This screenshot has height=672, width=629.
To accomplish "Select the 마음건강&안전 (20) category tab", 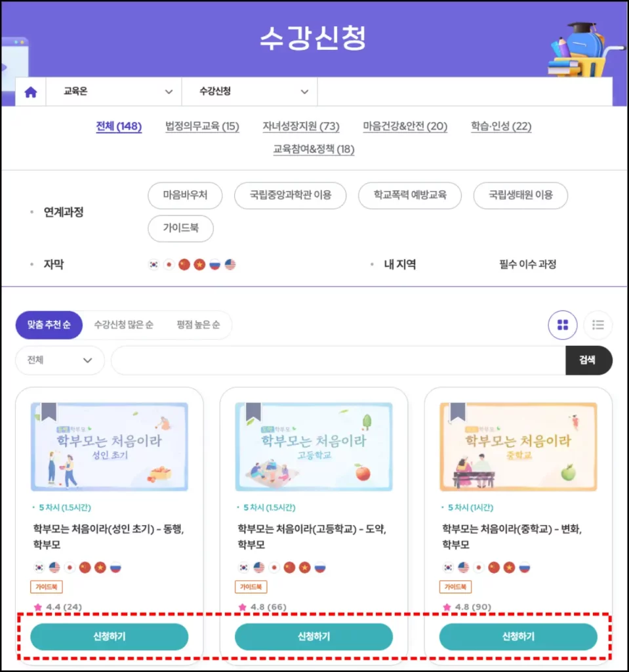I will click(405, 127).
